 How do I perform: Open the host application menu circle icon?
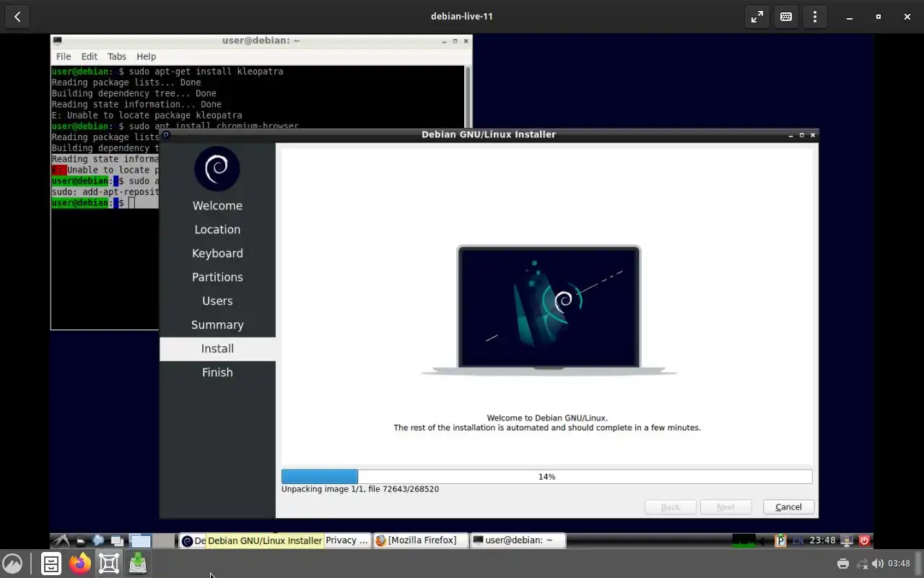pyautogui.click(x=12, y=564)
